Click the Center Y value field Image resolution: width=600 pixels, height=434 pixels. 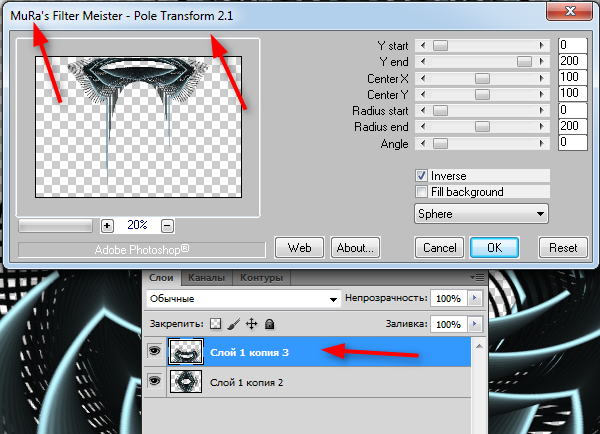[572, 93]
